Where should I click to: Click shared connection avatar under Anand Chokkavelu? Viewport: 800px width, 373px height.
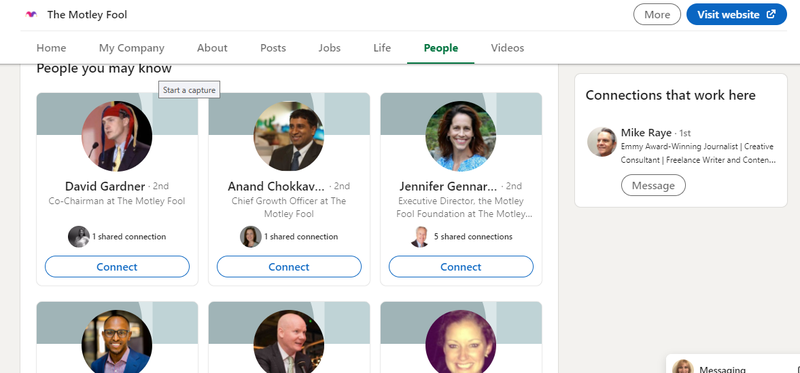coord(251,237)
